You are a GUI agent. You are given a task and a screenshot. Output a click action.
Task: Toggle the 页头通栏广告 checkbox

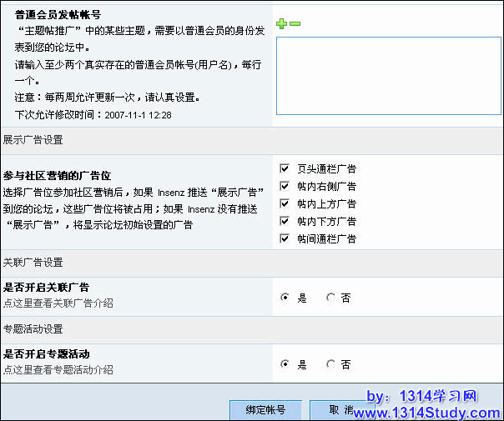tap(285, 168)
